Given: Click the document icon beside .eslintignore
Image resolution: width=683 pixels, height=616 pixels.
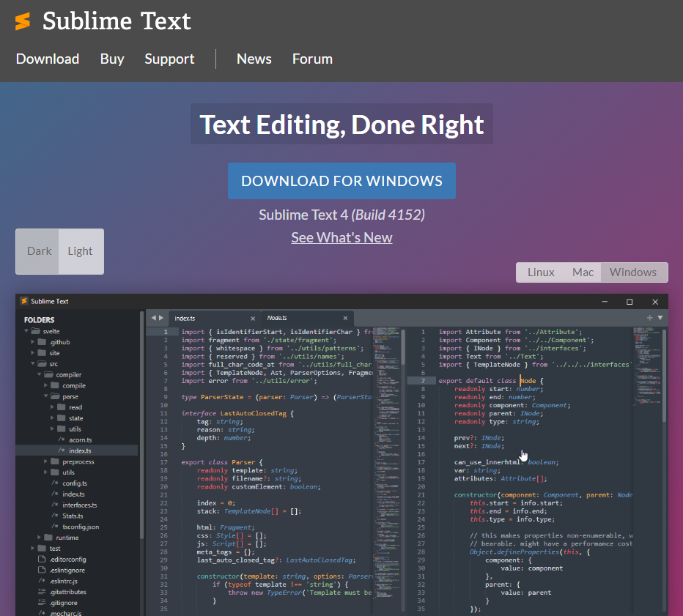Looking at the screenshot, I should [42, 570].
